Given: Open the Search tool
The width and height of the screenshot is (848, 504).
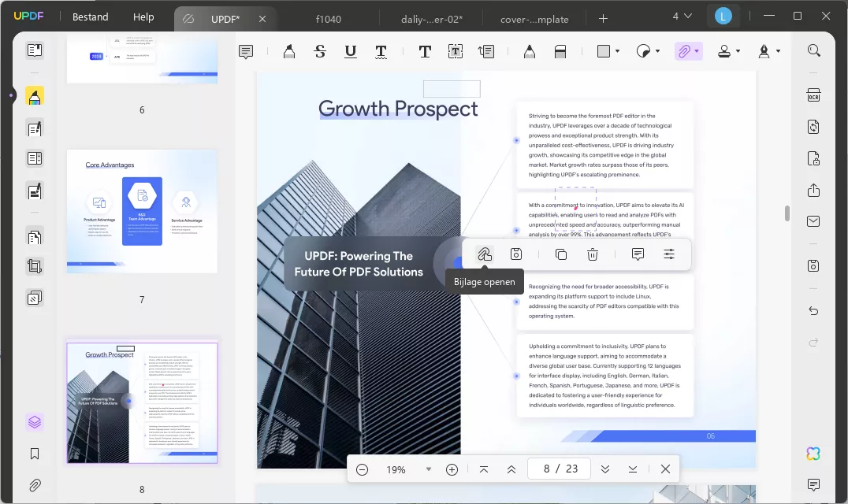Looking at the screenshot, I should [814, 50].
